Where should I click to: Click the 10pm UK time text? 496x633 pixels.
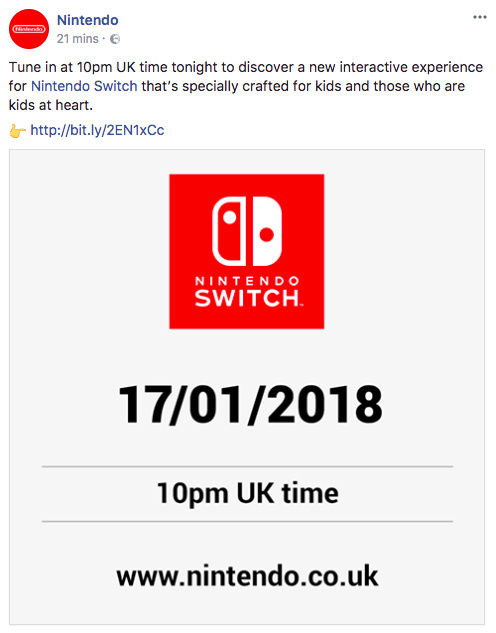(x=247, y=493)
